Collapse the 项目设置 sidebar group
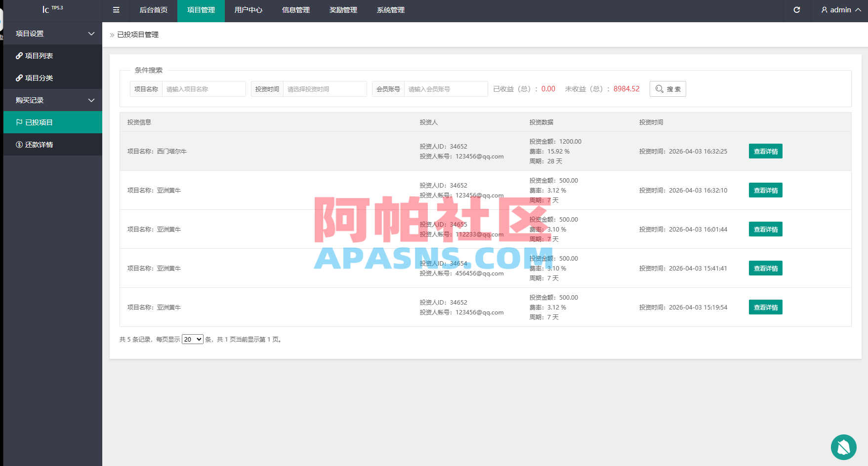868x466 pixels. pyautogui.click(x=53, y=34)
